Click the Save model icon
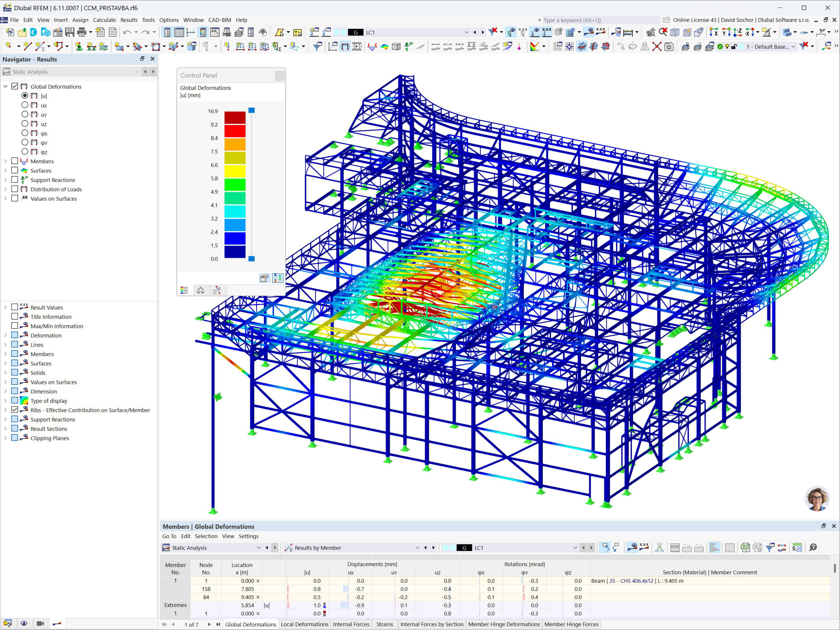This screenshot has height=630, width=840. coord(69,32)
